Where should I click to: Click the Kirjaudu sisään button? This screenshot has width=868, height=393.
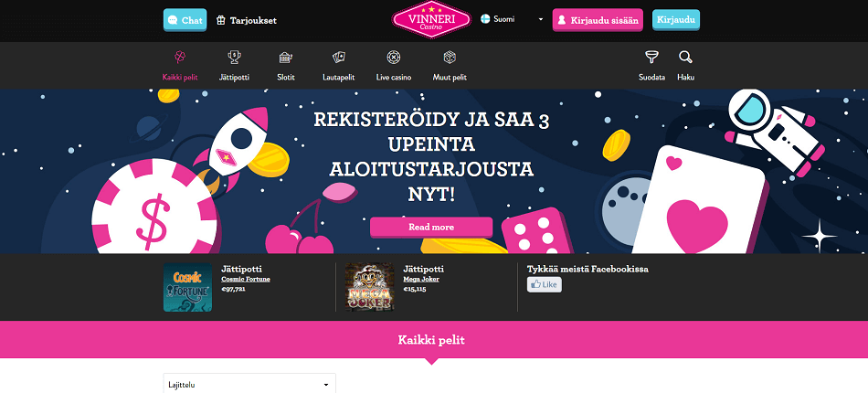[598, 20]
